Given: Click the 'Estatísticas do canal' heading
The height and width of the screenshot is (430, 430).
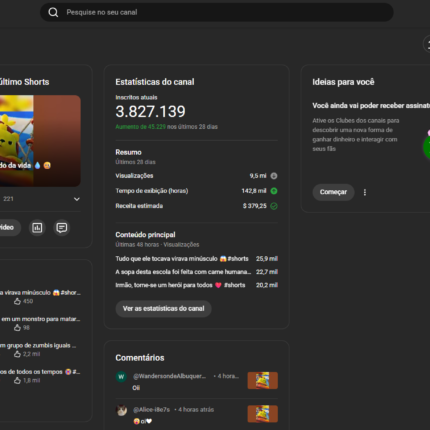Looking at the screenshot, I should (x=155, y=82).
